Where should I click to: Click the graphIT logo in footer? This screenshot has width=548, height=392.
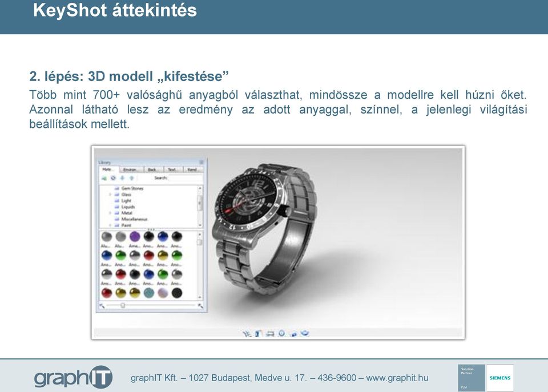coord(73,377)
